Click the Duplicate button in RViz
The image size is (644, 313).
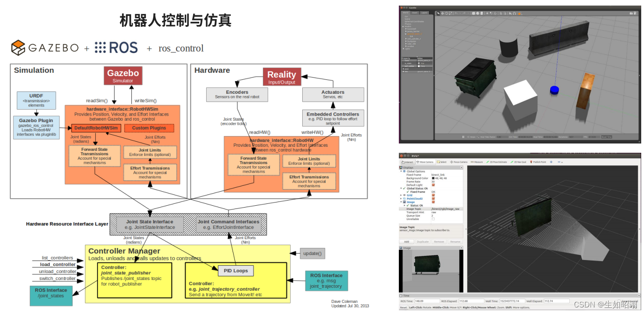(423, 241)
